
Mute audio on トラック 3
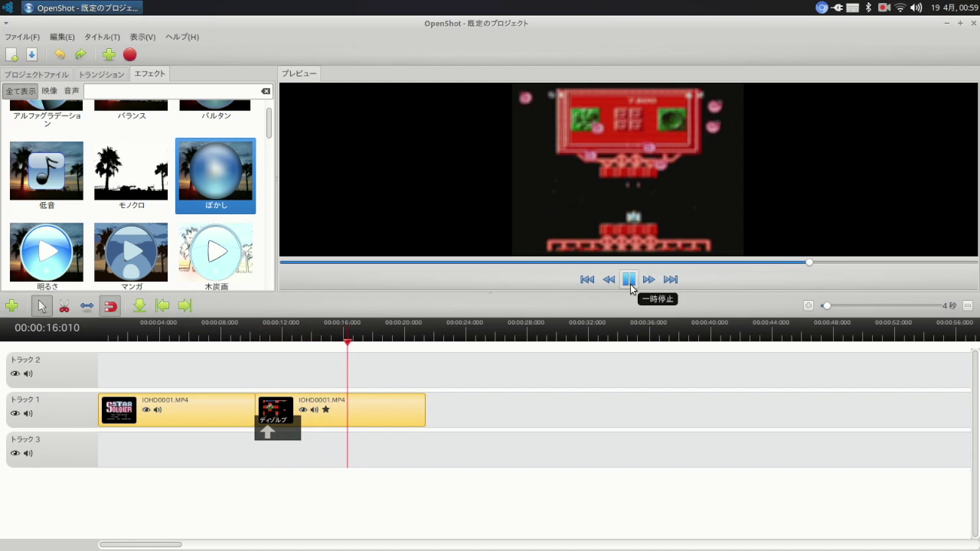pos(28,454)
